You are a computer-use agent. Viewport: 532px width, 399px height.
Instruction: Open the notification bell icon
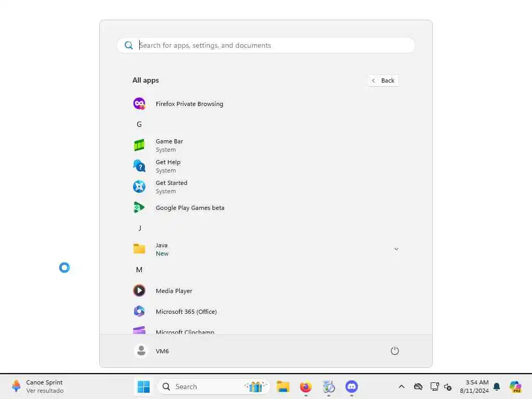pos(496,387)
